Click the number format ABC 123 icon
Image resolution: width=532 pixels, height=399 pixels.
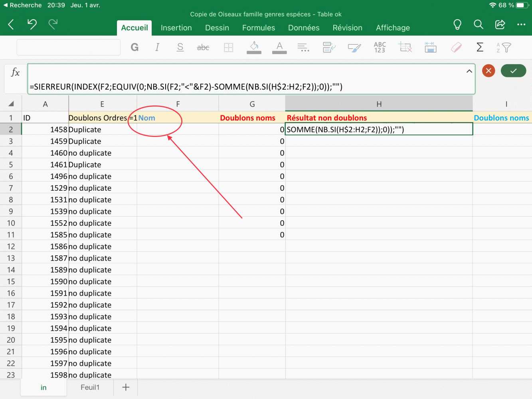pos(380,47)
